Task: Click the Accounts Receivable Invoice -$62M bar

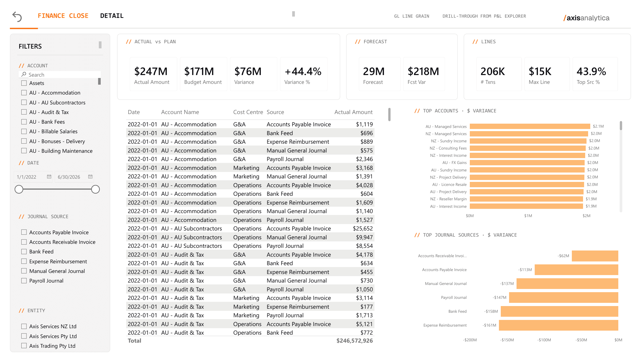Action: point(595,256)
